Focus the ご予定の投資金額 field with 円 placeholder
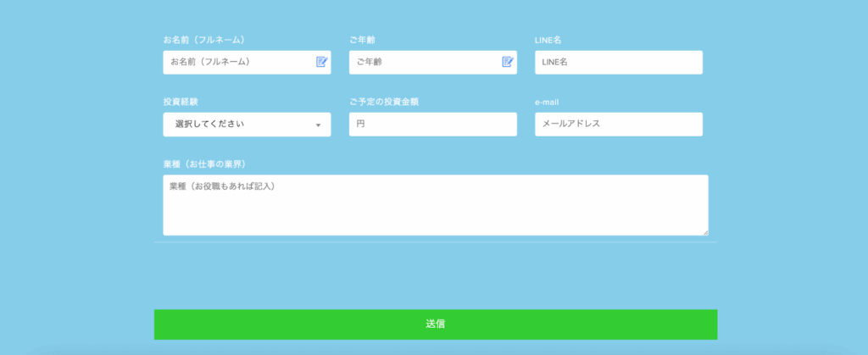The image size is (868, 355). [x=433, y=125]
